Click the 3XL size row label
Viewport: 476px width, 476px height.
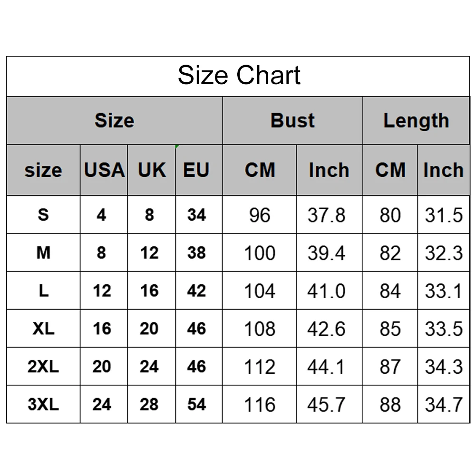[43, 405]
